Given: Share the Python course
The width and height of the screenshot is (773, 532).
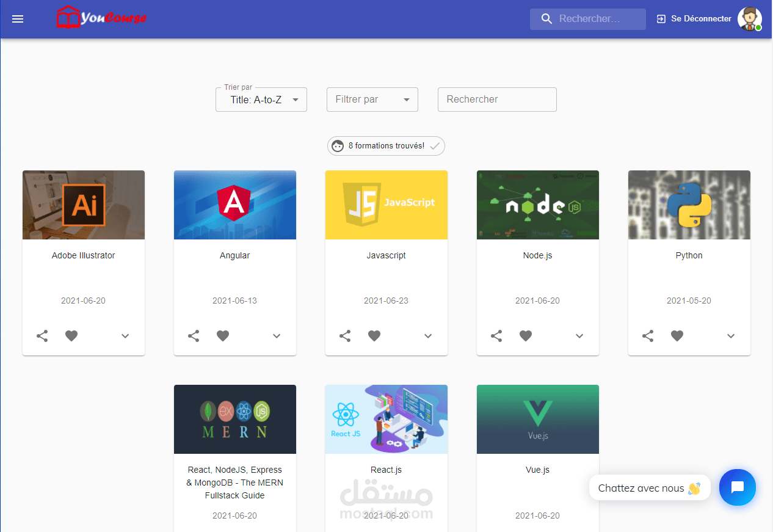Looking at the screenshot, I should 647,336.
